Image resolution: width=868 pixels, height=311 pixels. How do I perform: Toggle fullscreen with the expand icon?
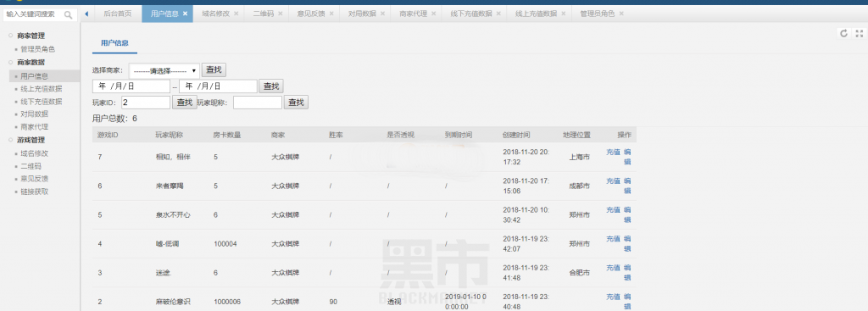[x=860, y=33]
